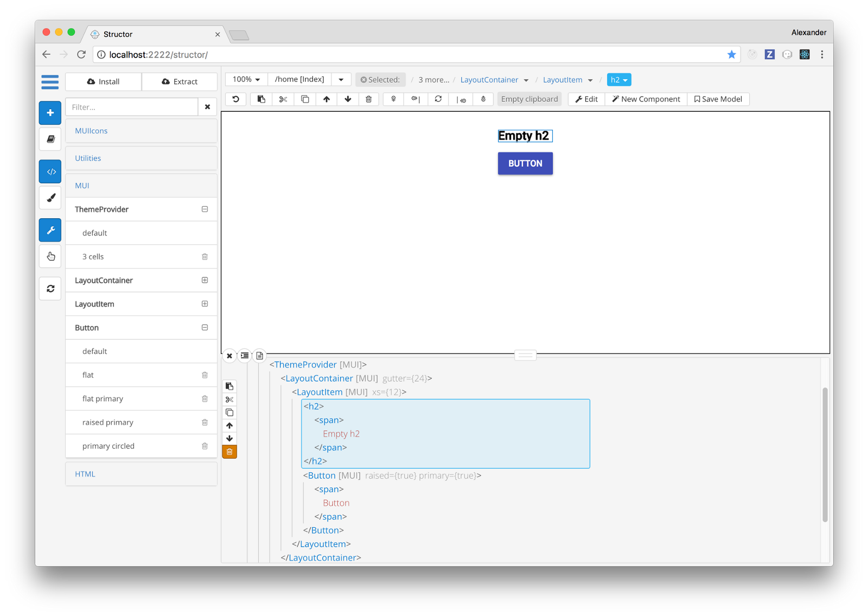Image resolution: width=868 pixels, height=616 pixels.
Task: Toggle the code tree panel with the </> button
Action: coord(50,172)
